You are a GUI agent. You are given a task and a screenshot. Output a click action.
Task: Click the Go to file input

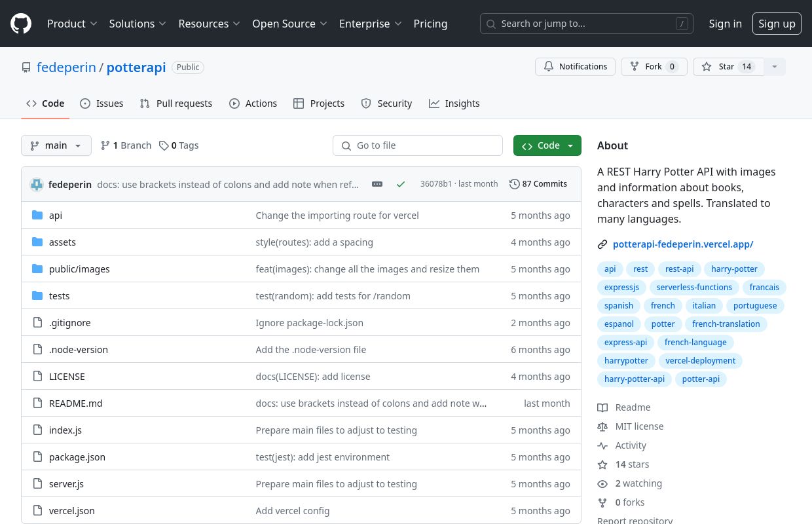point(418,145)
